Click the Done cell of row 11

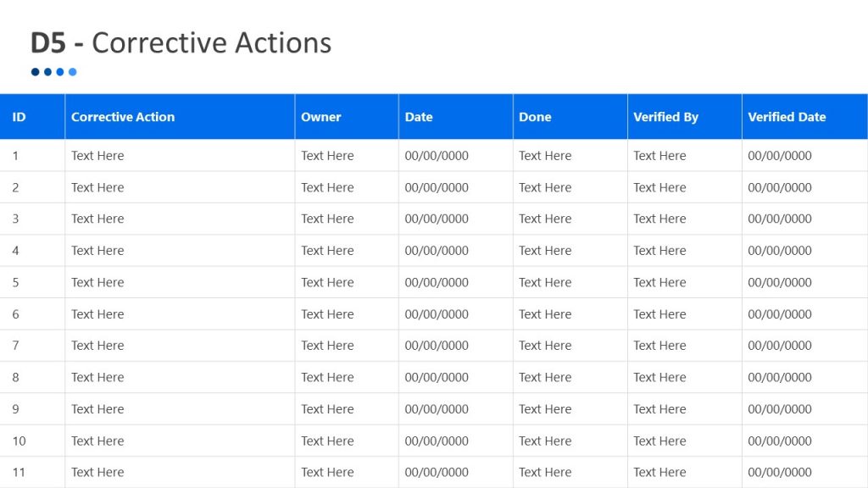[545, 472]
